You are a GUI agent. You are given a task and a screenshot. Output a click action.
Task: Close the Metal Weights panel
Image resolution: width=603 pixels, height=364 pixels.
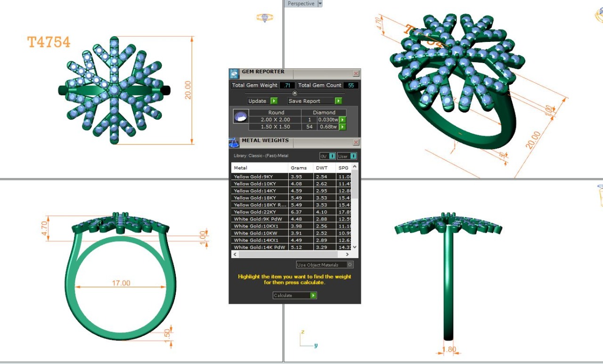pyautogui.click(x=356, y=143)
